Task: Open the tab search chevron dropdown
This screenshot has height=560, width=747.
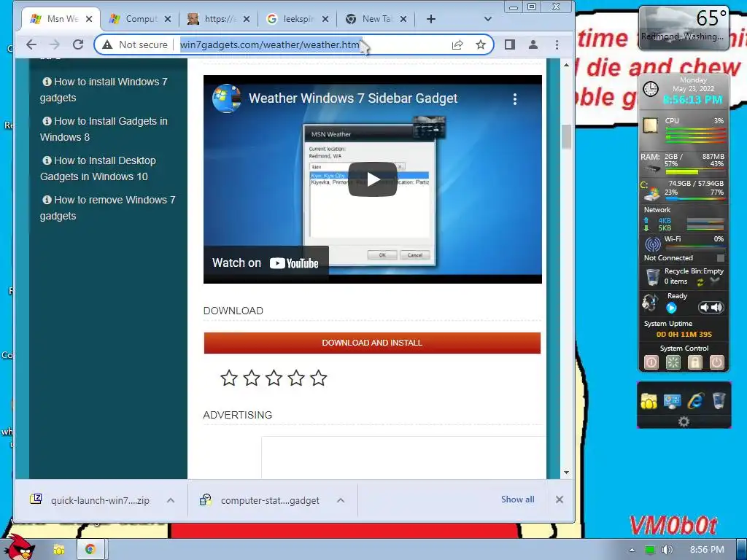Action: click(487, 19)
